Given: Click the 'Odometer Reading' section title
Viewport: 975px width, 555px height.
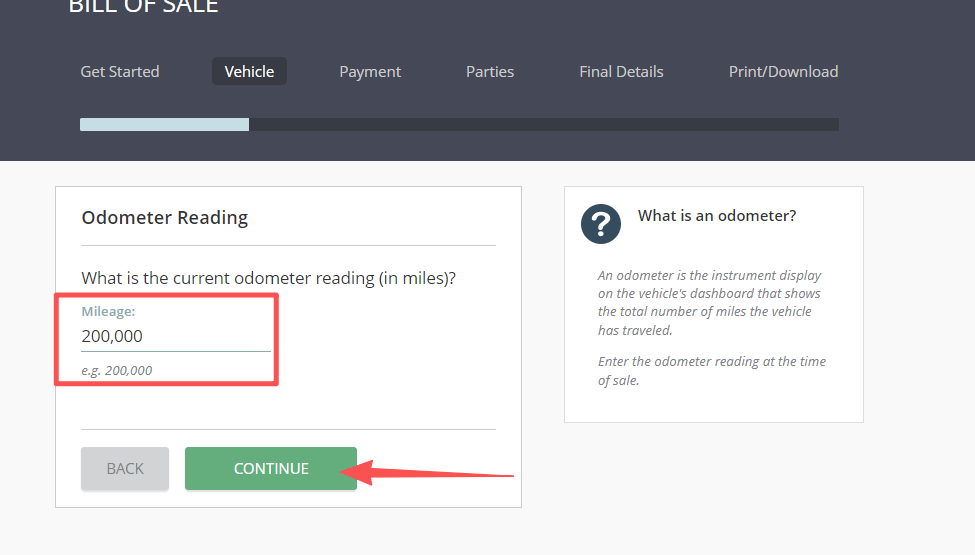Looking at the screenshot, I should click(165, 218).
